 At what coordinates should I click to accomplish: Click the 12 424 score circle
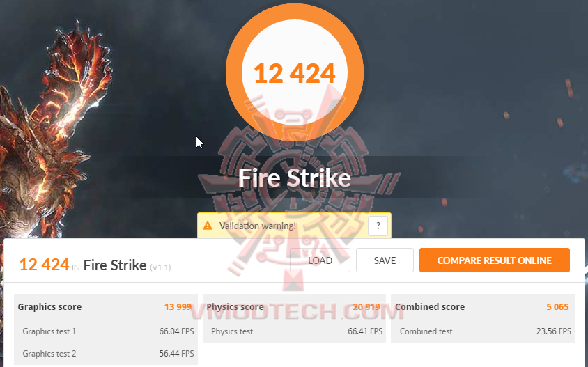(x=295, y=72)
